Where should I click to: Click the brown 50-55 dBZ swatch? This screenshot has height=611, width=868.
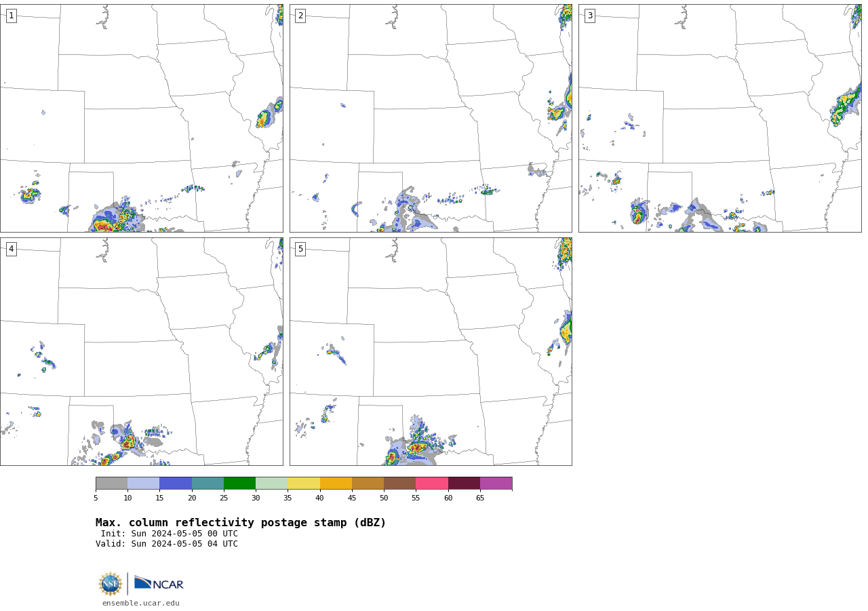pos(400,484)
